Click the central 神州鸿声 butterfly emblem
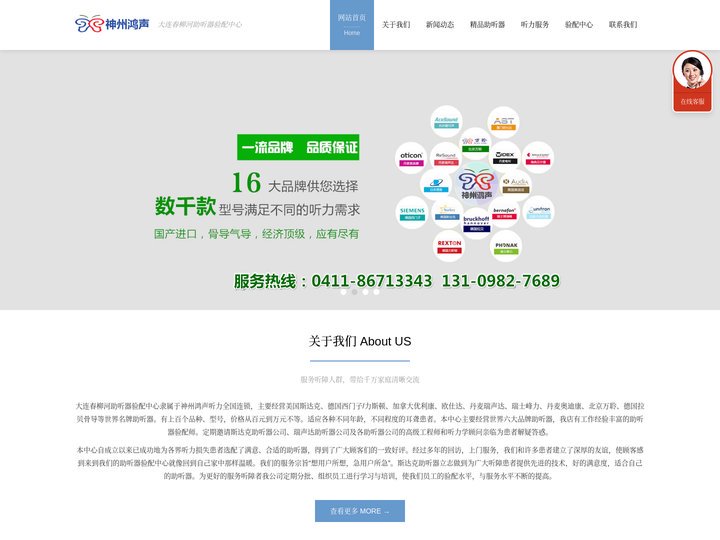Screen dimensions: 720x540 476,184
